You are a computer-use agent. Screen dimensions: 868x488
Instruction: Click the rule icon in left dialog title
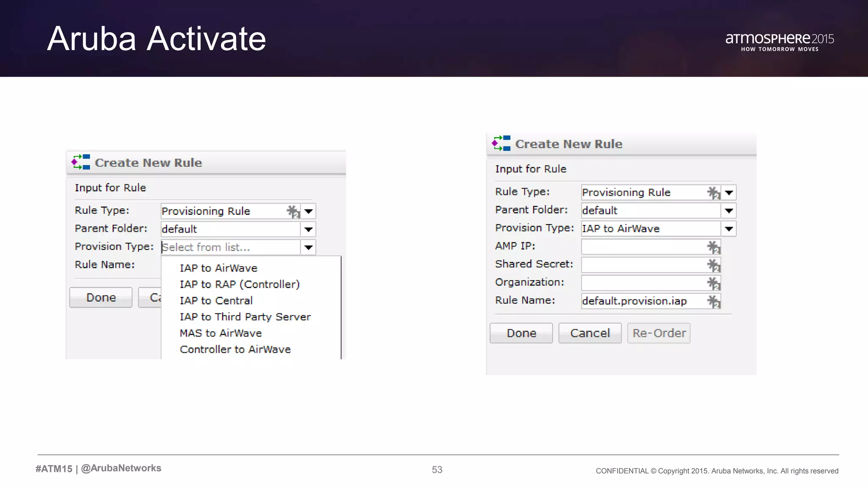click(x=81, y=162)
